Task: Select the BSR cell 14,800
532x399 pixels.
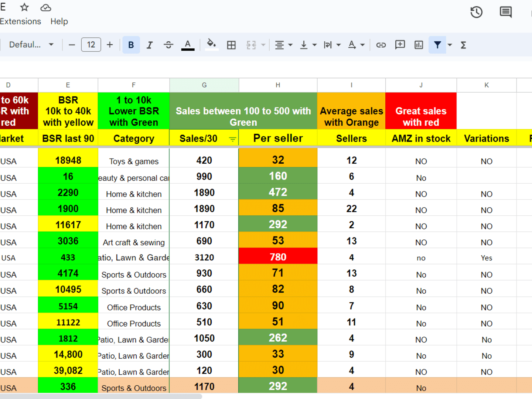Action: tap(68, 354)
